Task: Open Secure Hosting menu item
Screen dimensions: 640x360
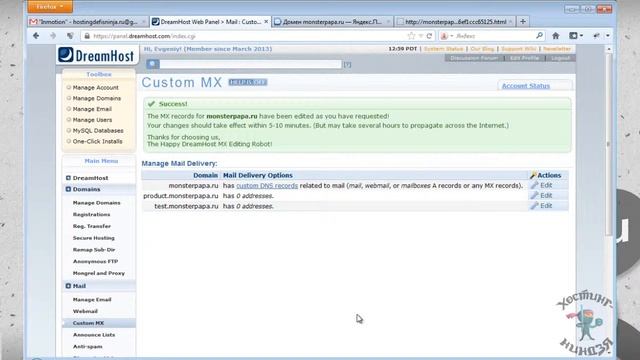Action: [x=93, y=238]
